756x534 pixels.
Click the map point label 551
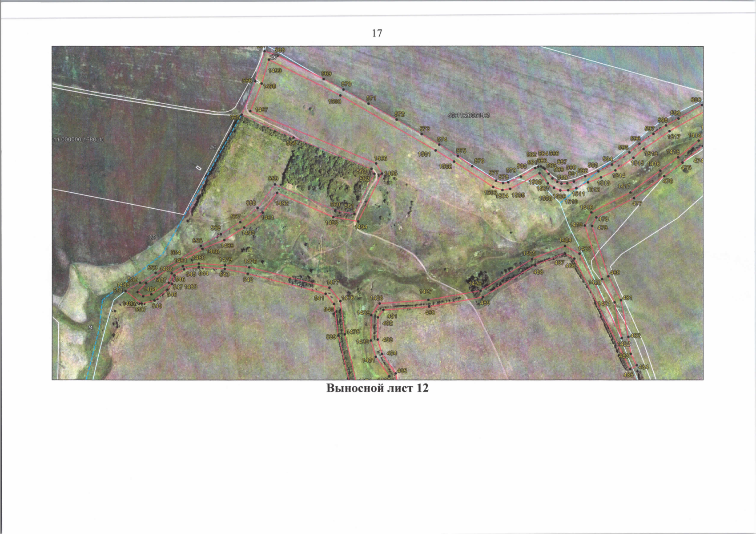[x=117, y=291]
